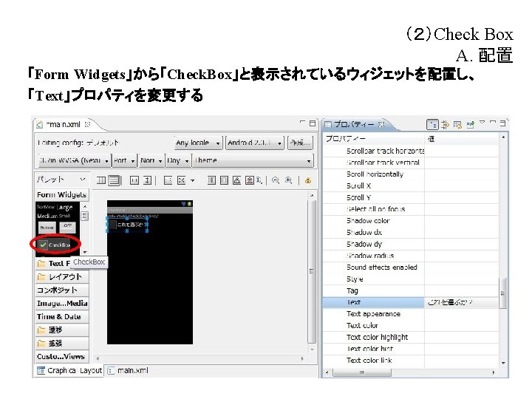Click the small clear weights icon before zoom
The height and width of the screenshot is (399, 532).
[259, 180]
